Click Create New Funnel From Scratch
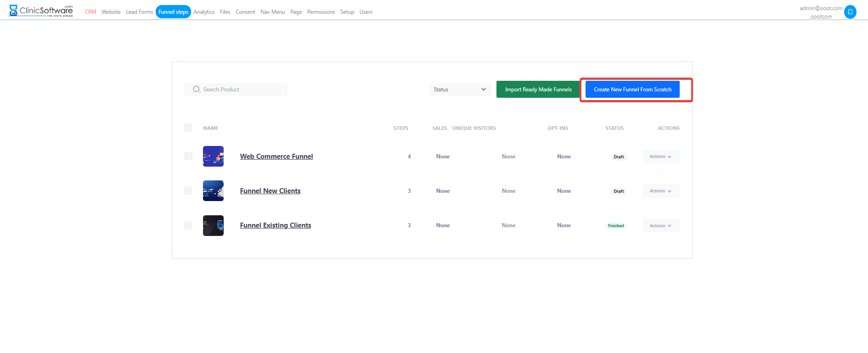Screen dimensions: 868x353 [632, 90]
